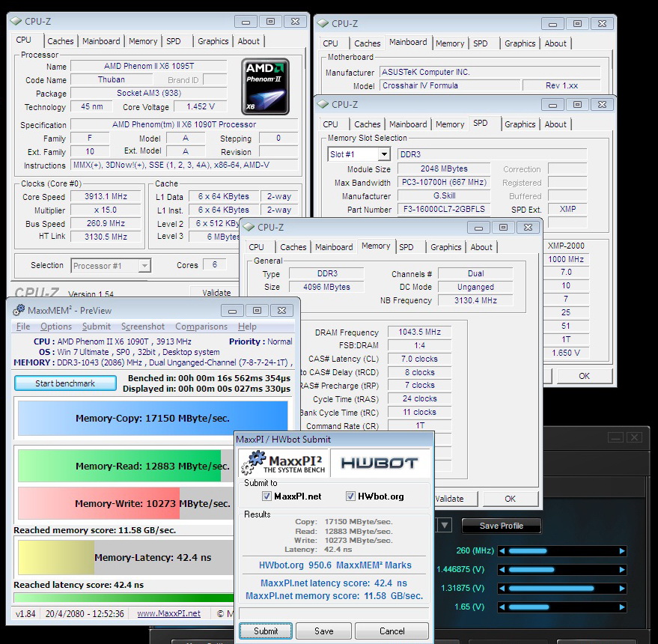Open the Slot #1 memory slot dropdown
Screen dimensions: 658x644
pyautogui.click(x=383, y=154)
